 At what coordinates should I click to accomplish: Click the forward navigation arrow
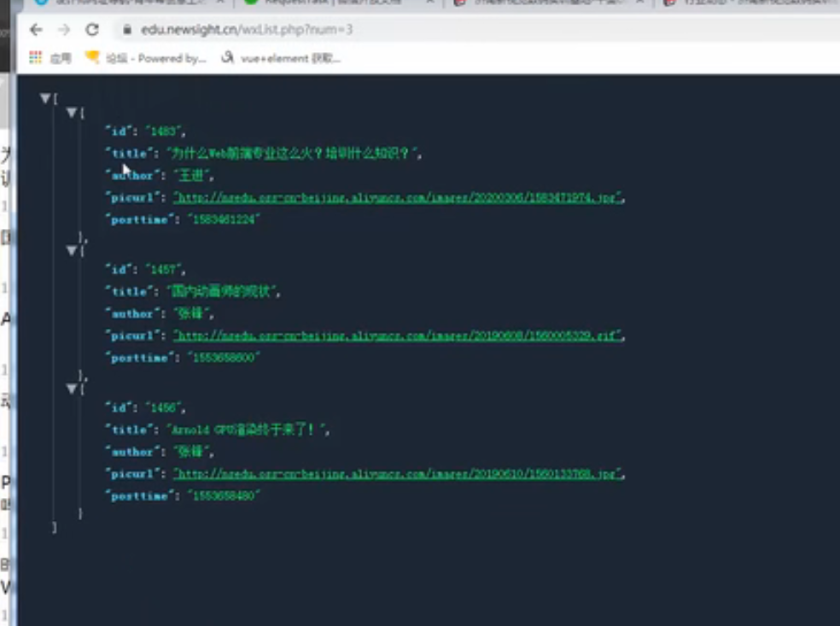click(x=64, y=30)
